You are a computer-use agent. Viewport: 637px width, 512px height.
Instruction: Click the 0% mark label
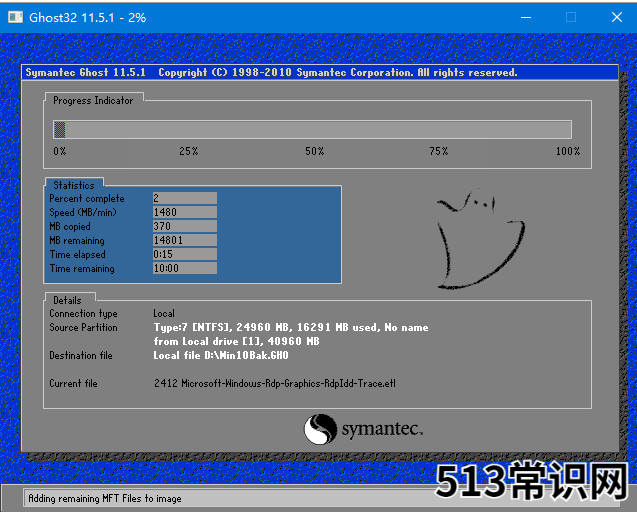(x=60, y=151)
